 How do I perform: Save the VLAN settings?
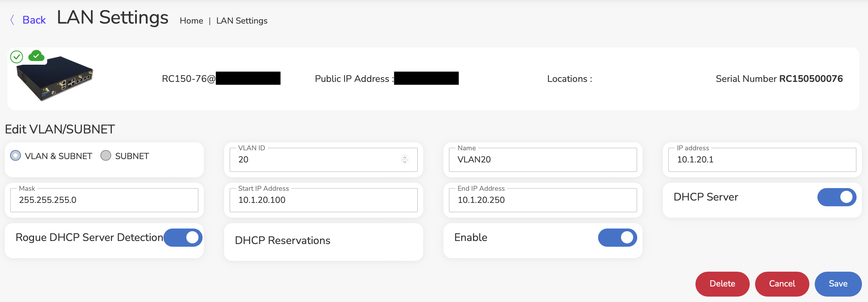tap(838, 284)
